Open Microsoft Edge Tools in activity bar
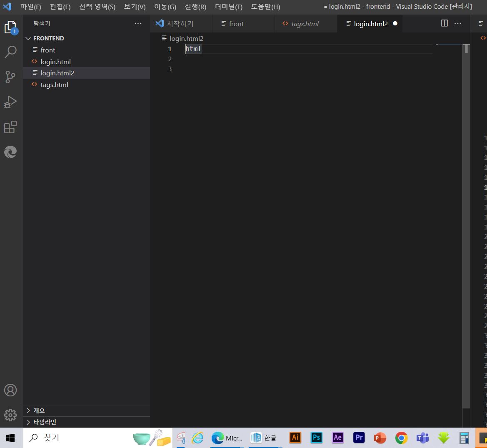 click(x=10, y=152)
